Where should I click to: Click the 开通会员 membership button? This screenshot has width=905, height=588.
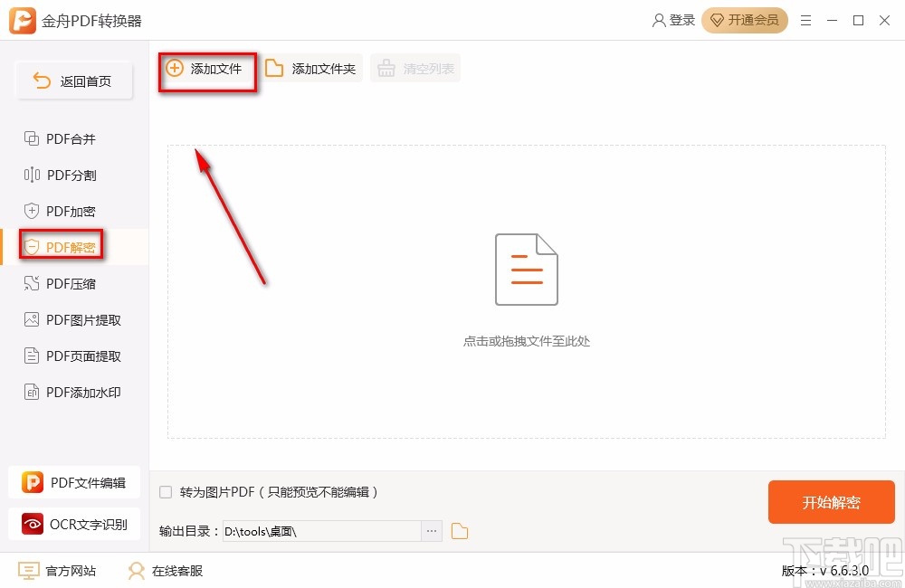point(745,20)
